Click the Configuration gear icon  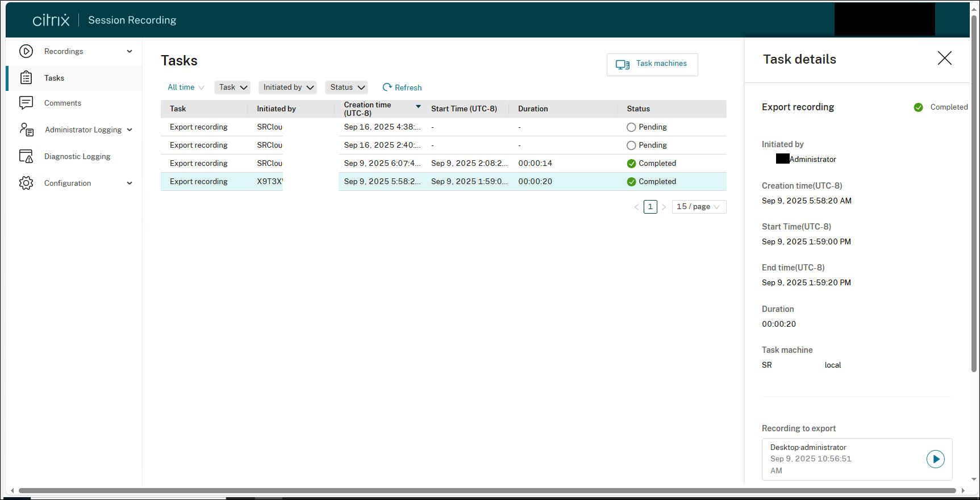[26, 183]
